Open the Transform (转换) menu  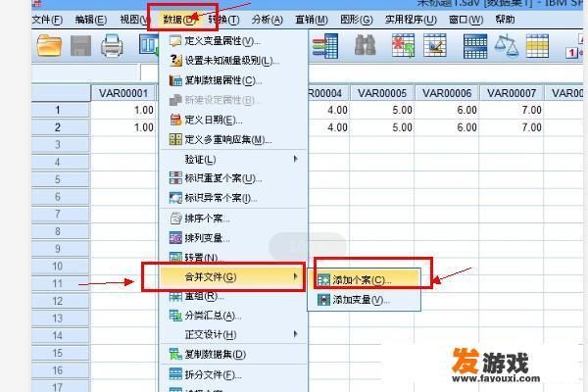[x=223, y=20]
